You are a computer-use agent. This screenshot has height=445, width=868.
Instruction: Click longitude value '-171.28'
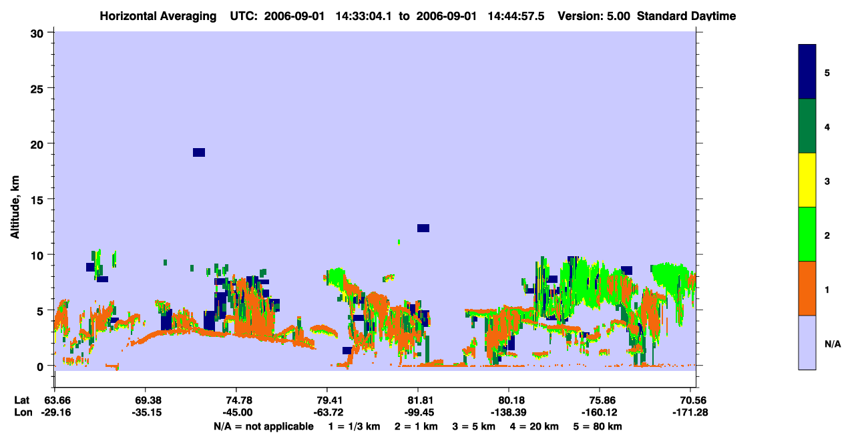[x=690, y=412]
